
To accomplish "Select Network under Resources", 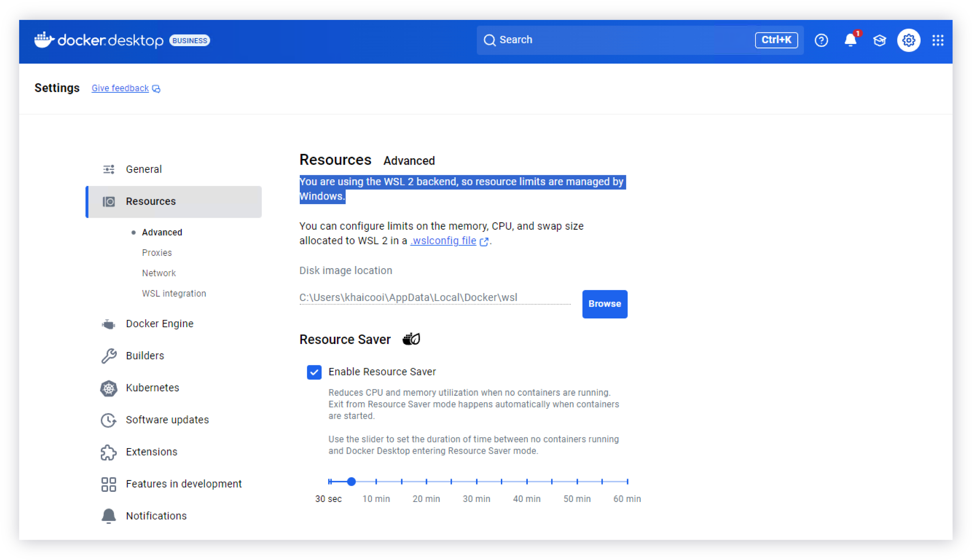I will [x=158, y=273].
